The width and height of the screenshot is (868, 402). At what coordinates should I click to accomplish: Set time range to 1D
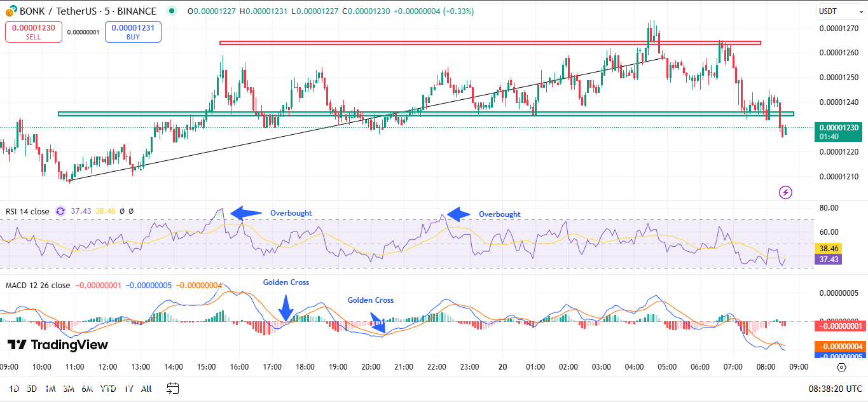pos(14,388)
